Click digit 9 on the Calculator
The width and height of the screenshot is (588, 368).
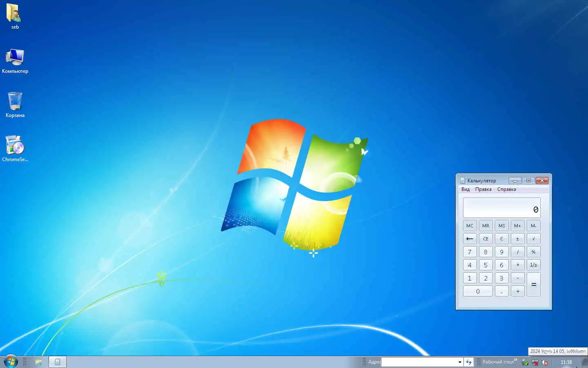[x=501, y=252]
